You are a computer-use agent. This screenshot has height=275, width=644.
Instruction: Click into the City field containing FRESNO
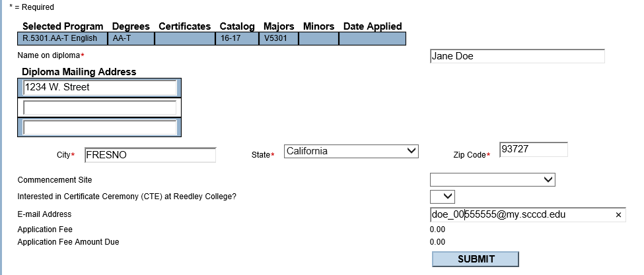click(x=151, y=156)
